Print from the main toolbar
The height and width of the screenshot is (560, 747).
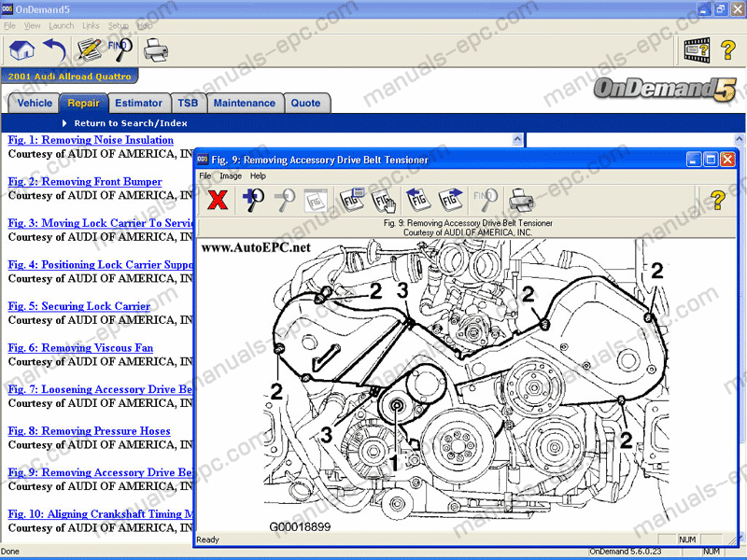click(156, 50)
